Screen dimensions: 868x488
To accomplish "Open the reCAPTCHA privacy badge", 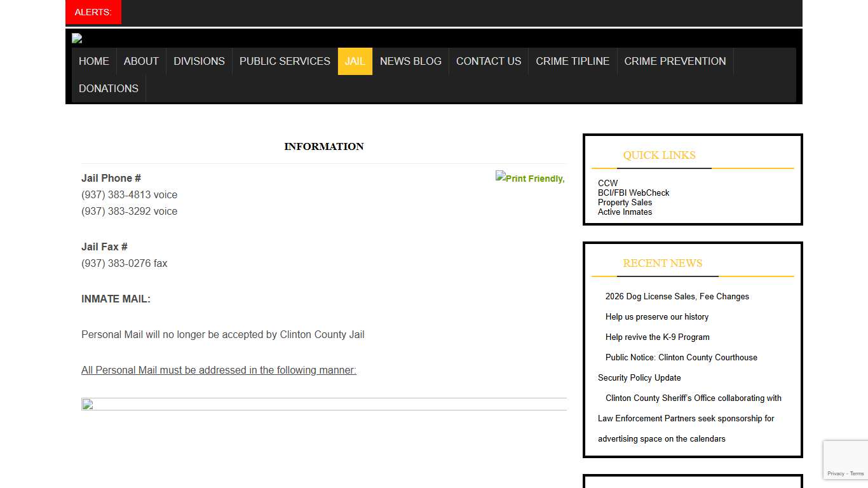I will point(845,460).
